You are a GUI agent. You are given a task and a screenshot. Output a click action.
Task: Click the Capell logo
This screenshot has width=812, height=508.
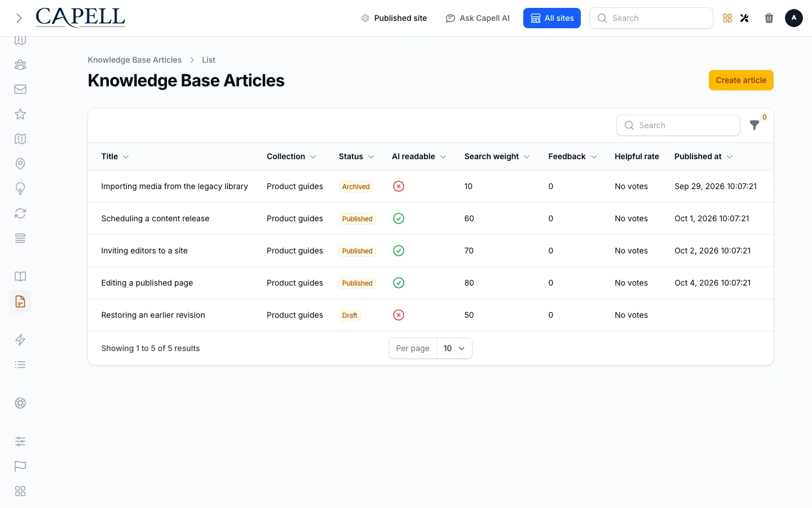coord(80,17)
